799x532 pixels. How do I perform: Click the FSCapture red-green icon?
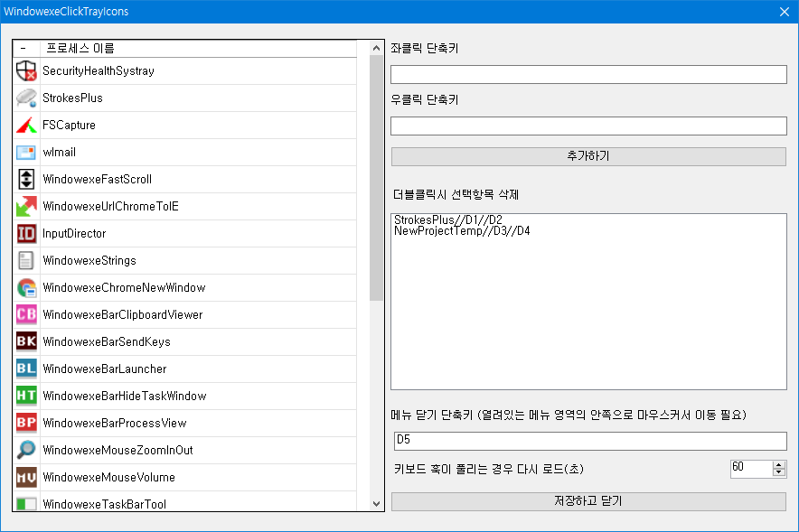click(x=26, y=125)
